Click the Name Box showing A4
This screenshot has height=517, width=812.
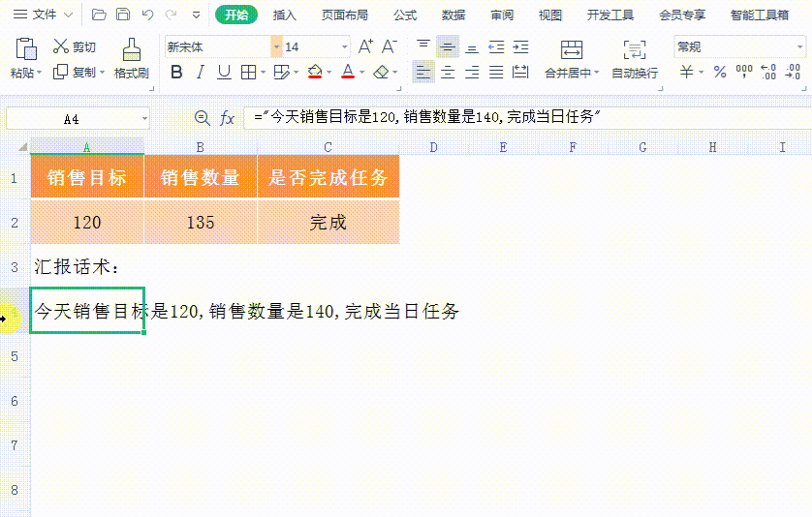tap(72, 118)
